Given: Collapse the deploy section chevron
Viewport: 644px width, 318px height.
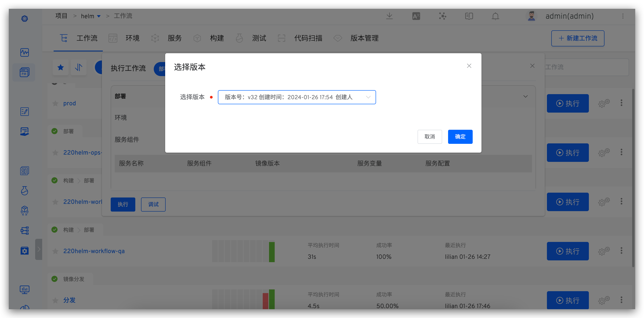Looking at the screenshot, I should [525, 96].
